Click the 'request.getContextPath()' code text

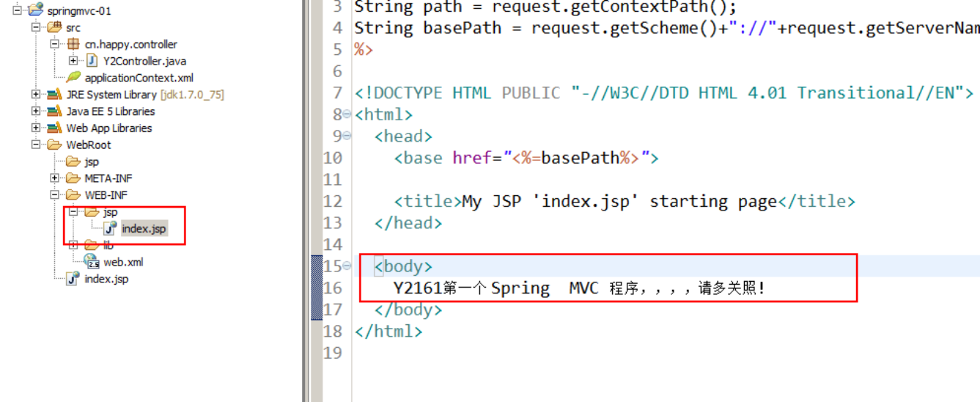point(610,7)
